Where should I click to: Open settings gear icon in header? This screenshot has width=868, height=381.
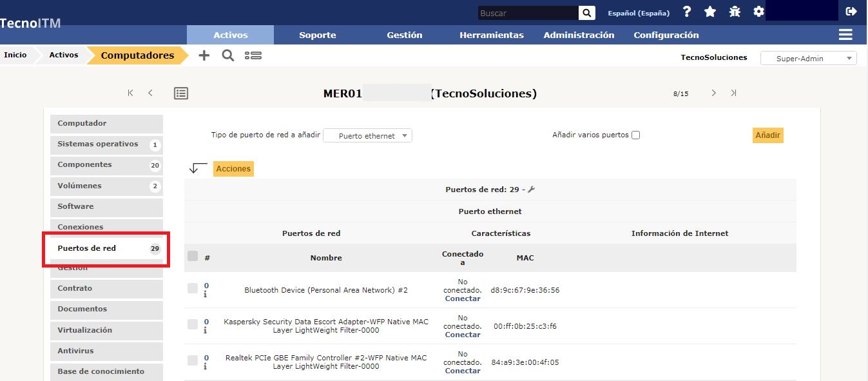click(x=758, y=12)
